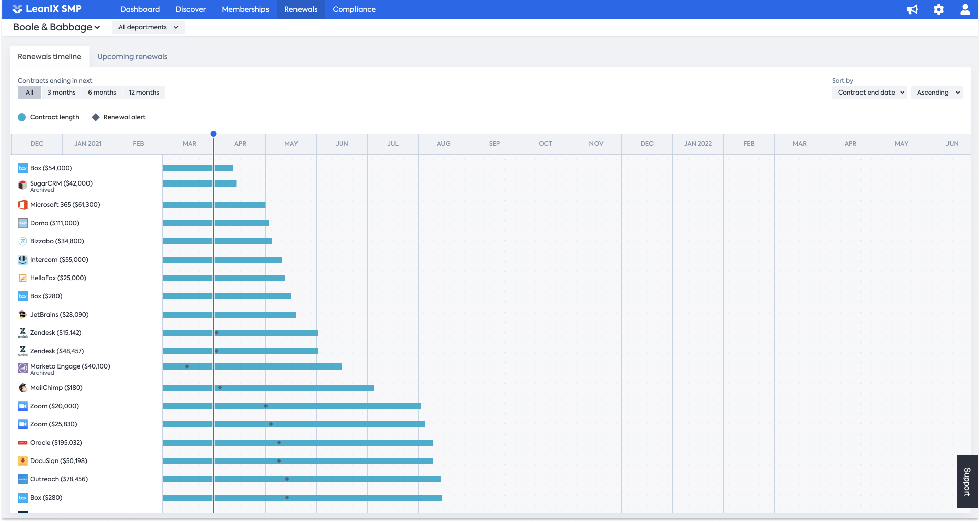Select the All contracts filter
This screenshot has height=522, width=980.
29,93
